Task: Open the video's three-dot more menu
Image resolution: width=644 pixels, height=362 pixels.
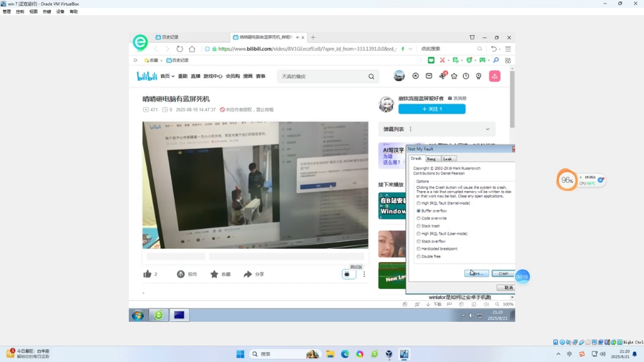Action: tap(364, 274)
